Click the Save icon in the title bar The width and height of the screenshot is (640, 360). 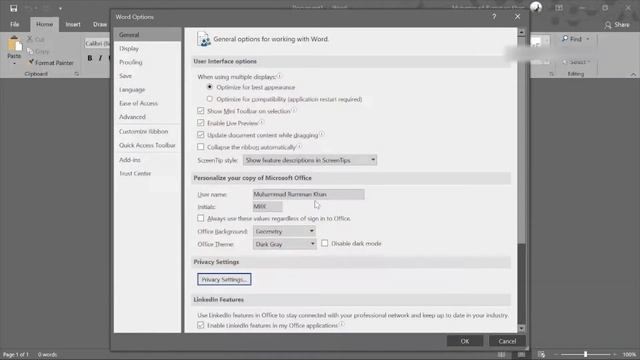[x=13, y=8]
